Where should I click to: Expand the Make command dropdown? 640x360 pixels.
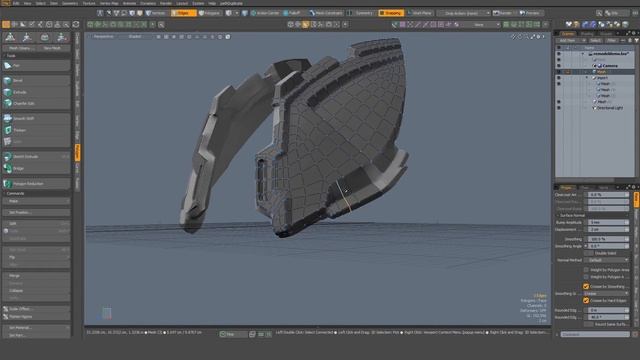36,201
